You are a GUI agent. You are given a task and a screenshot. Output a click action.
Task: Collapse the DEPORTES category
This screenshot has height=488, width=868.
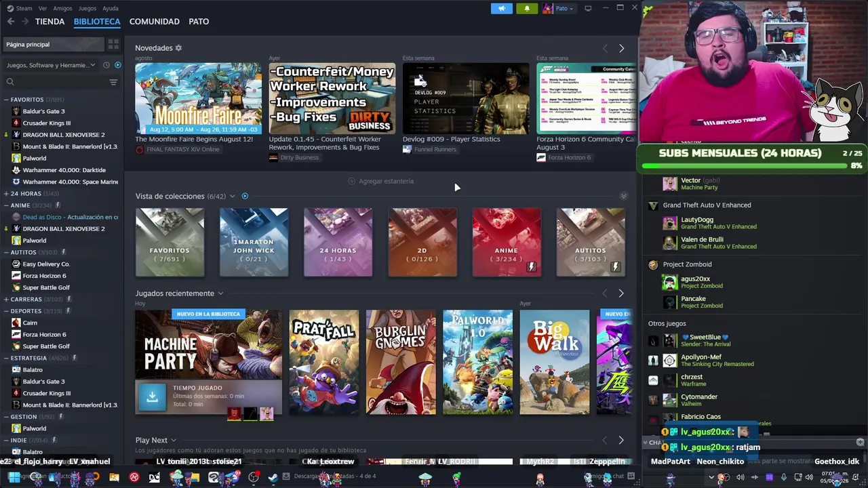[x=6, y=311]
